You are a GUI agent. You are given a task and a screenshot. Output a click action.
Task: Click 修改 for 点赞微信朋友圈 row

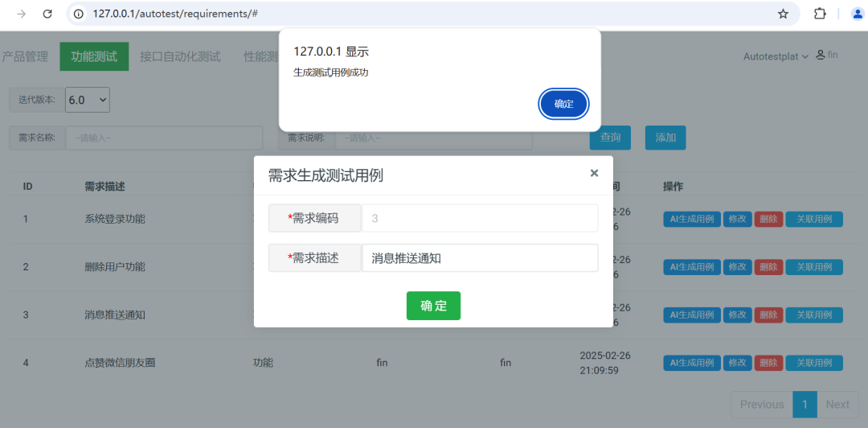(737, 363)
